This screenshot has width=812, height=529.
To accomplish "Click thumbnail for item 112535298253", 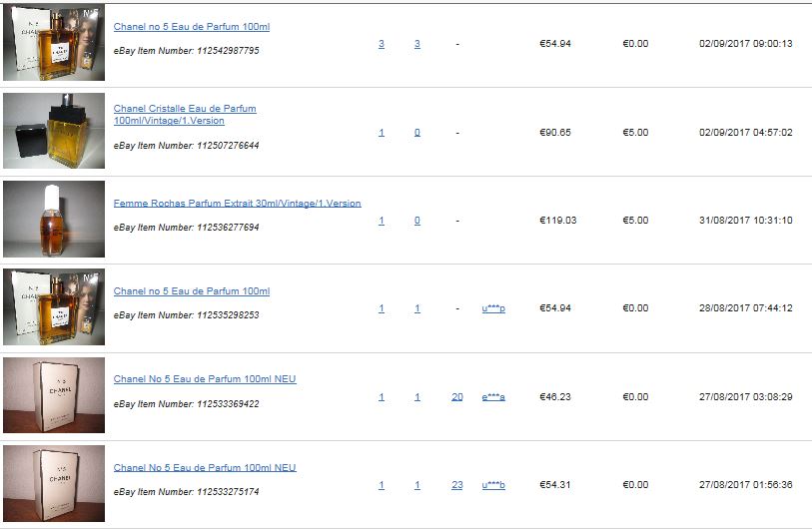I will click(54, 307).
